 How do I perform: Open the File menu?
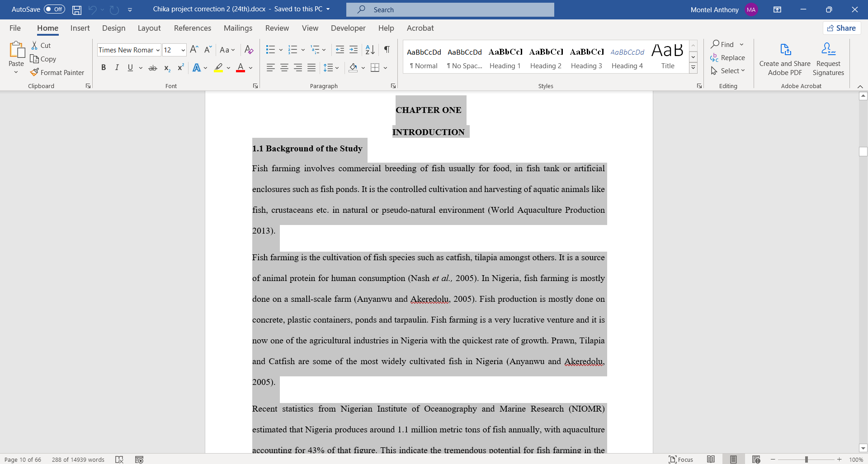point(15,28)
